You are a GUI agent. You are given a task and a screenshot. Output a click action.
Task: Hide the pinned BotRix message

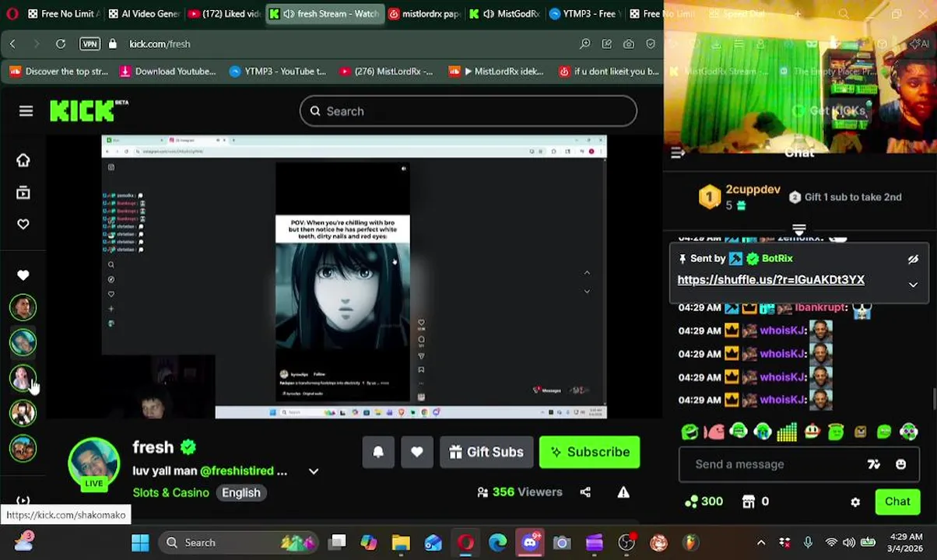click(x=913, y=259)
